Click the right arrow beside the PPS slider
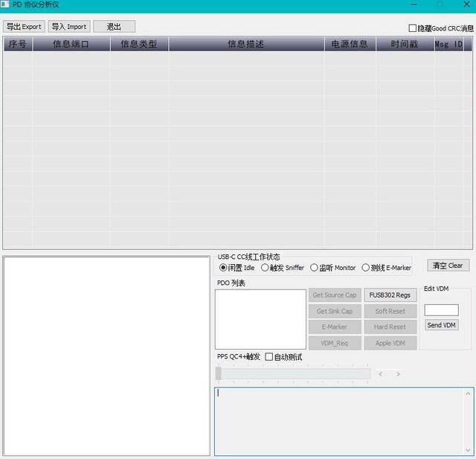This screenshot has width=476, height=459. (398, 374)
